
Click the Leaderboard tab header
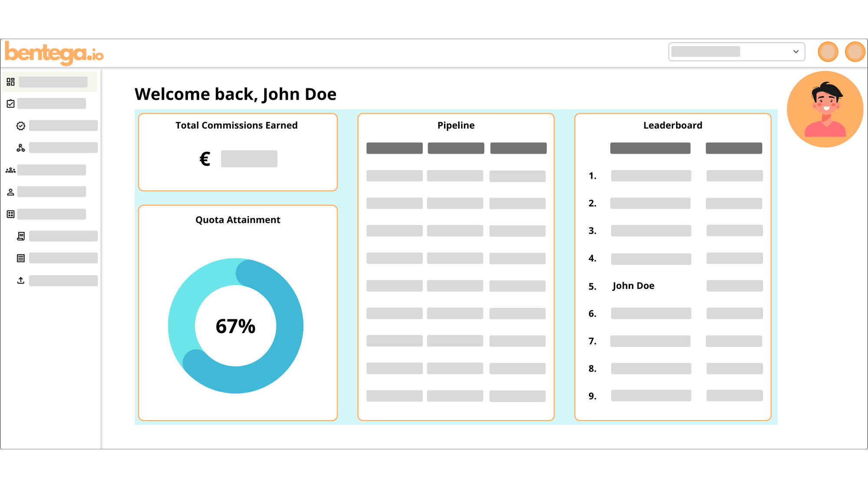coord(672,125)
